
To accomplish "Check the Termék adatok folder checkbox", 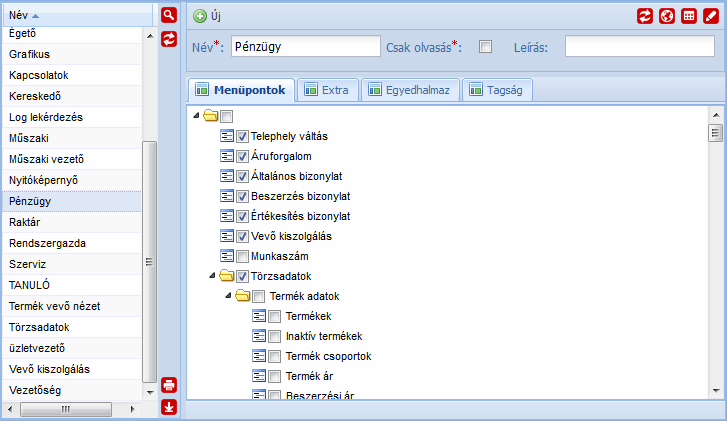I will pos(259,296).
